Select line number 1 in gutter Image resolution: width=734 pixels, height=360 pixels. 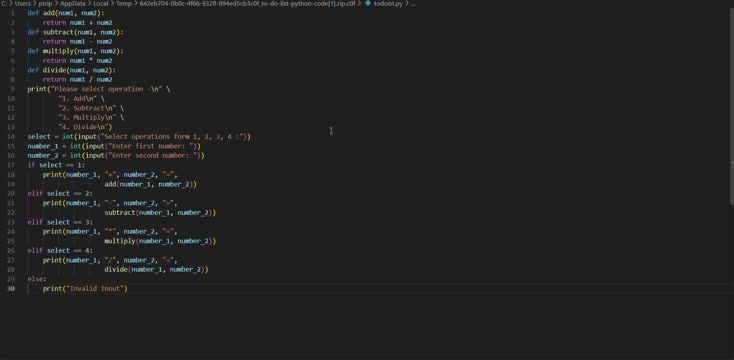pyautogui.click(x=13, y=13)
